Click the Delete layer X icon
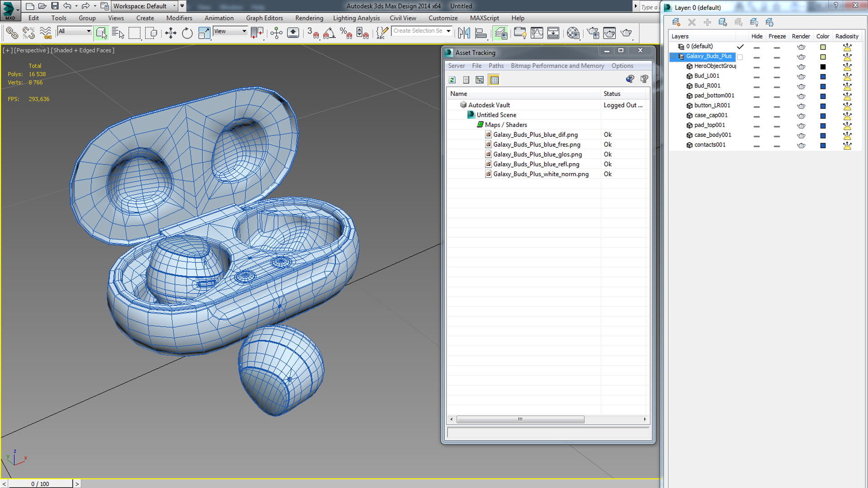Screen dimensions: 868x488 click(x=692, y=22)
